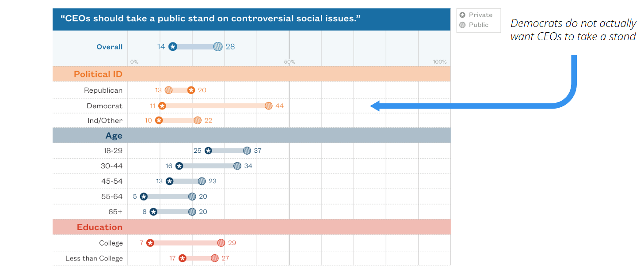Pick the 18-29 public marker at 37
This screenshot has height=276, width=644.
(247, 151)
